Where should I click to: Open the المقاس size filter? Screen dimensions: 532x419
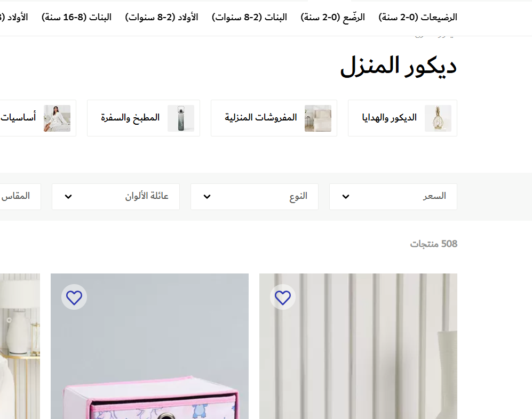20,197
